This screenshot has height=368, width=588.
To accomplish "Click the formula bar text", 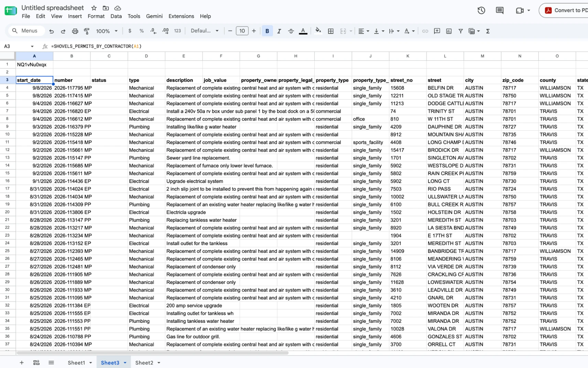I will [x=96, y=46].
